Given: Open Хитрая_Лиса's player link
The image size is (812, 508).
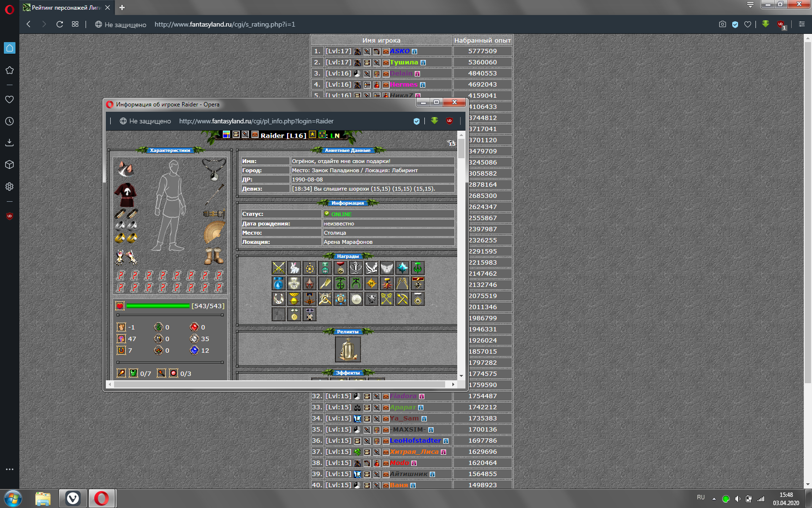Looking at the screenshot, I should point(414,452).
